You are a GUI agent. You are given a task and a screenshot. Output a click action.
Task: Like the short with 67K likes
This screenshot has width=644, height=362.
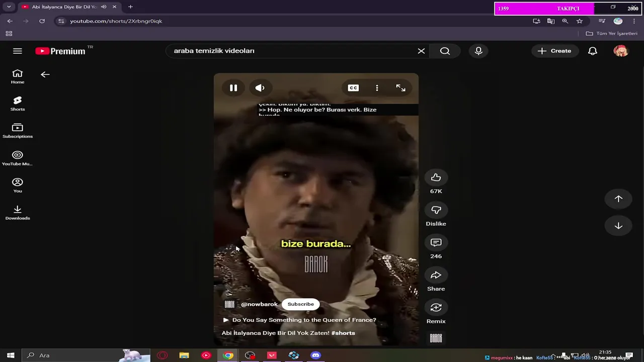[436, 177]
